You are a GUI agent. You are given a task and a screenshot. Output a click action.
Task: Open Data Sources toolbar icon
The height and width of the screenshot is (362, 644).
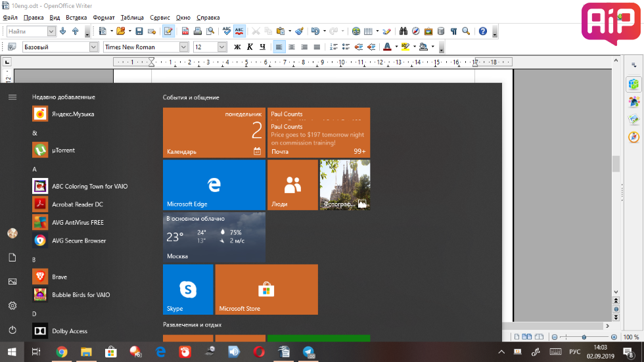441,31
